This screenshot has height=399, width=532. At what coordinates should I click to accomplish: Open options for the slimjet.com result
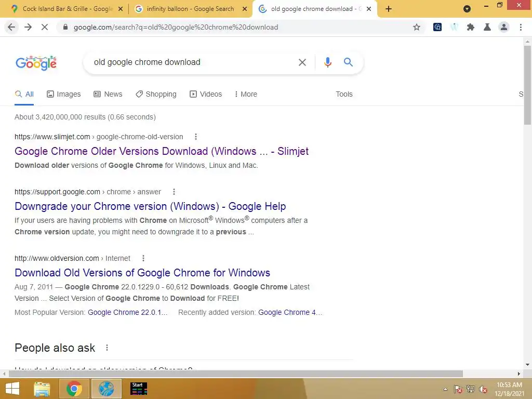[196, 137]
